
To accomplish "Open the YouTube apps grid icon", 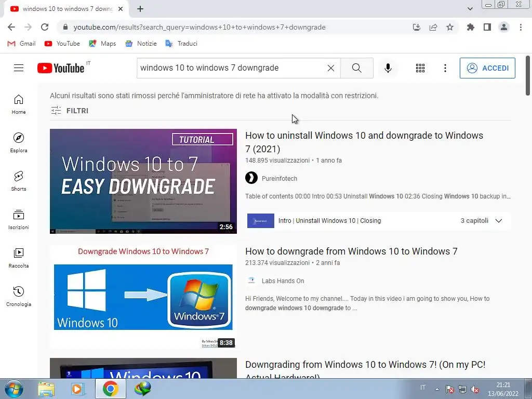I will (420, 68).
